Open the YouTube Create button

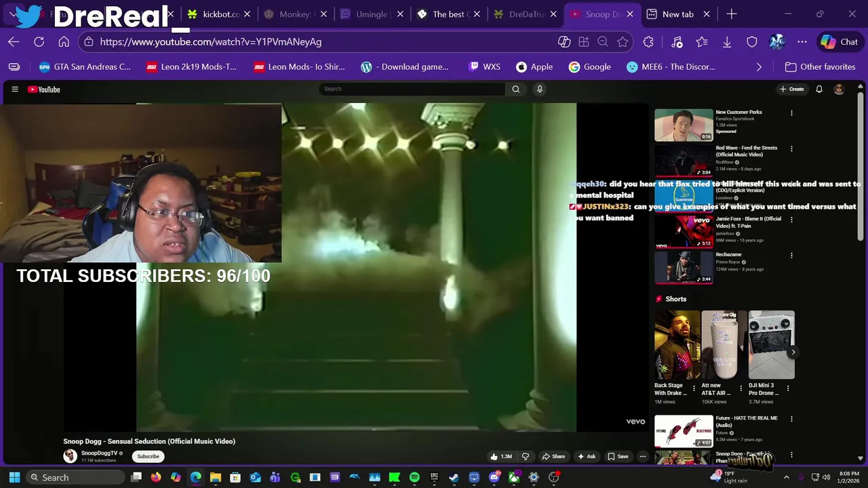coord(792,89)
